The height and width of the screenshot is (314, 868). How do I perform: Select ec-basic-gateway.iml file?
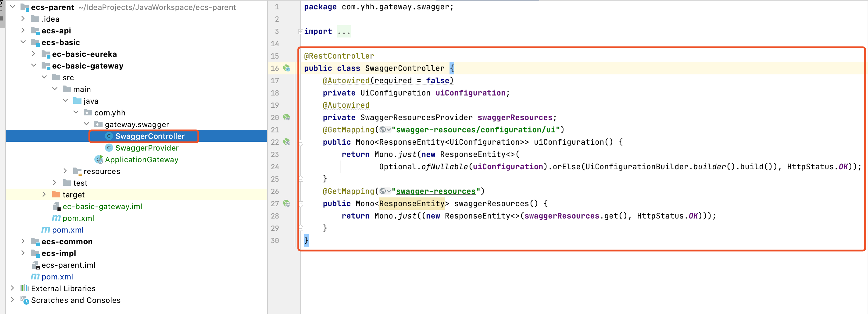coord(103,207)
